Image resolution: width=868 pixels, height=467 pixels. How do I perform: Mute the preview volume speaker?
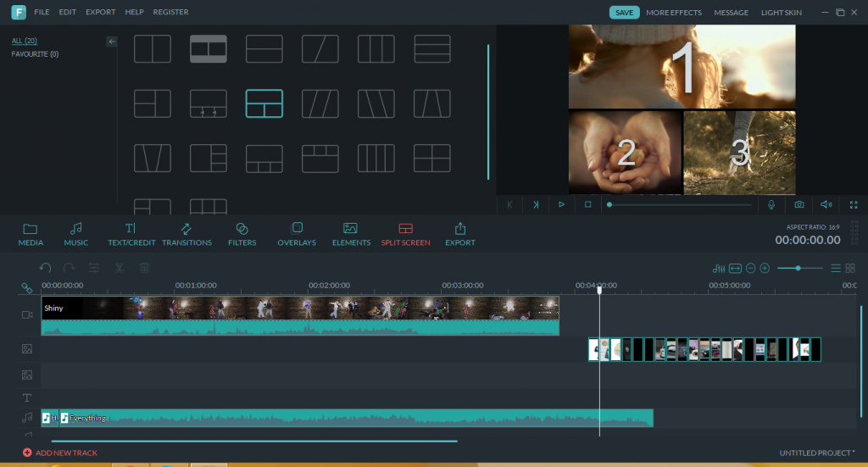tap(826, 204)
